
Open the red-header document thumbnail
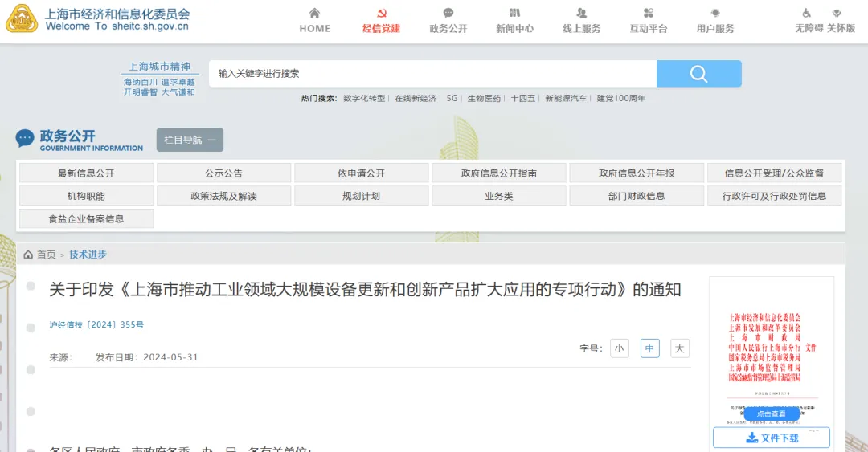(x=771, y=354)
